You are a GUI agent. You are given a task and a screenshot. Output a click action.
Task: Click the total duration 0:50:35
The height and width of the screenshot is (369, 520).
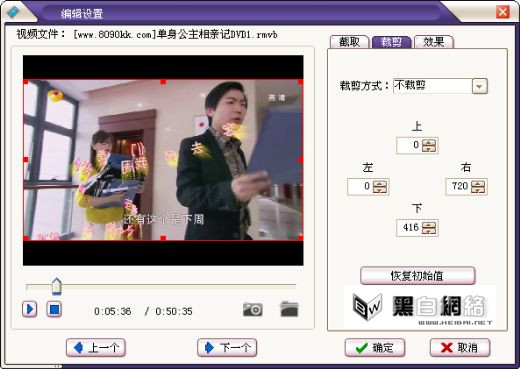click(174, 311)
